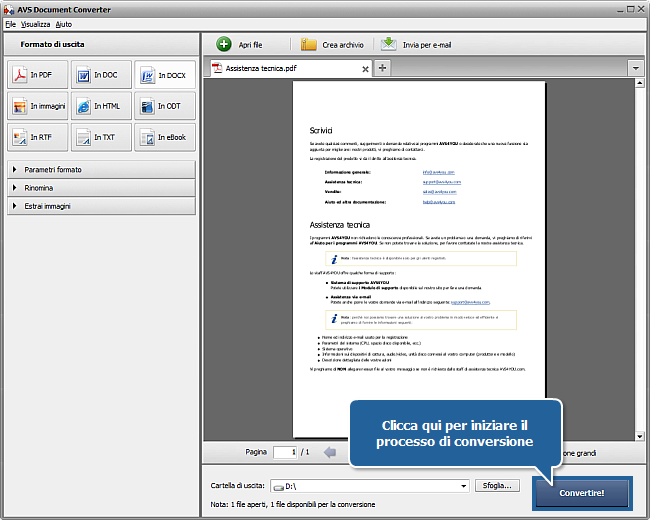Click the Crea archivio folder icon

[308, 44]
